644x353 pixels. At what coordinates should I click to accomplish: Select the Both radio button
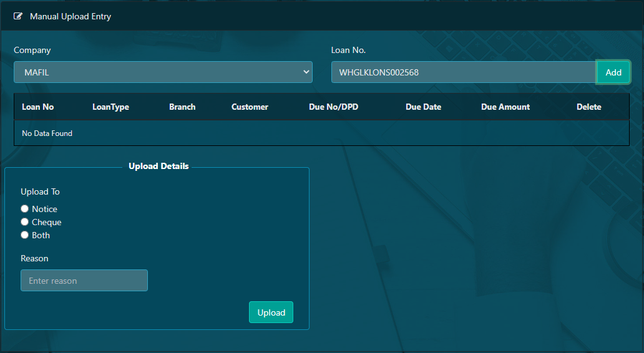click(24, 235)
